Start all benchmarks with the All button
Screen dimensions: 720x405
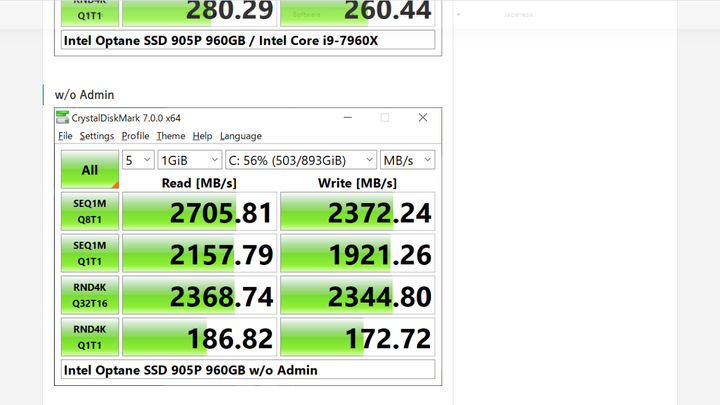tap(90, 169)
